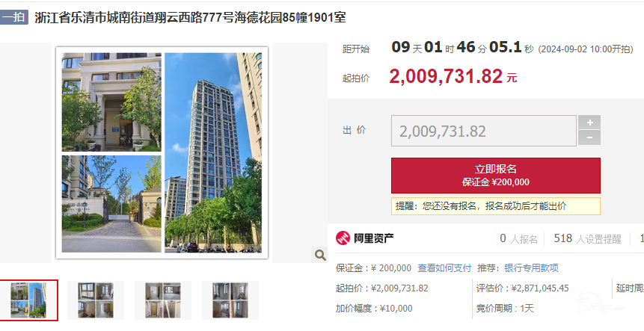
Task: Click the 0 人报名 registration count
Action: point(518,238)
